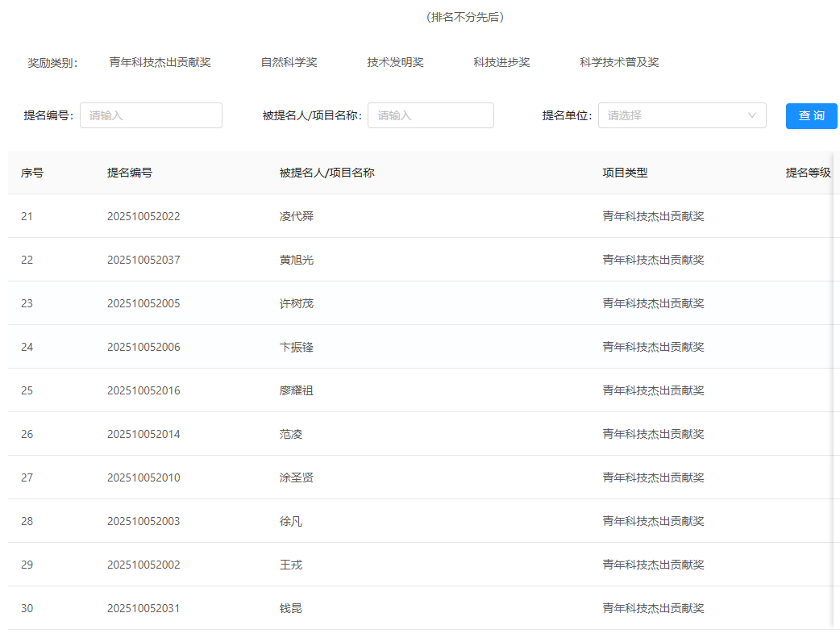Click the 查询 search button
The height and width of the screenshot is (638, 840).
pyautogui.click(x=811, y=115)
